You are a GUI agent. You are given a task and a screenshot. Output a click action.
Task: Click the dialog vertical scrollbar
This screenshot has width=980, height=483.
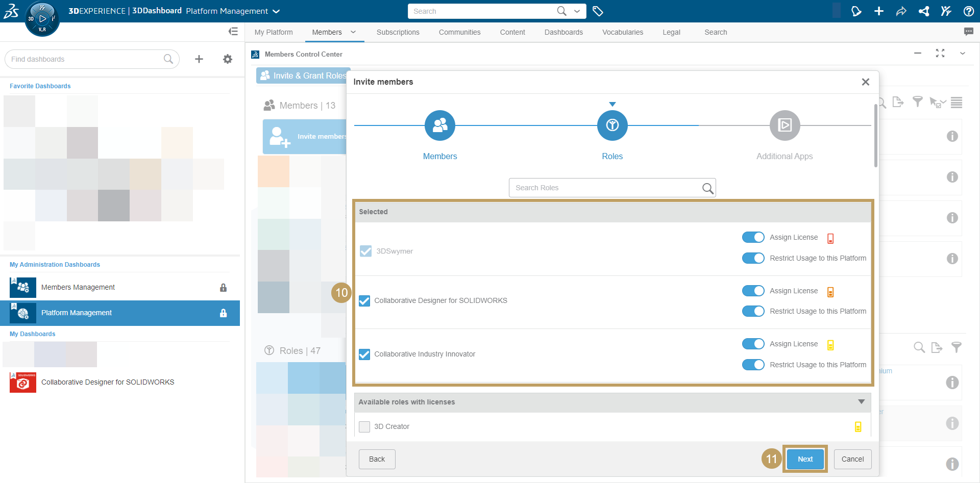tap(876, 135)
